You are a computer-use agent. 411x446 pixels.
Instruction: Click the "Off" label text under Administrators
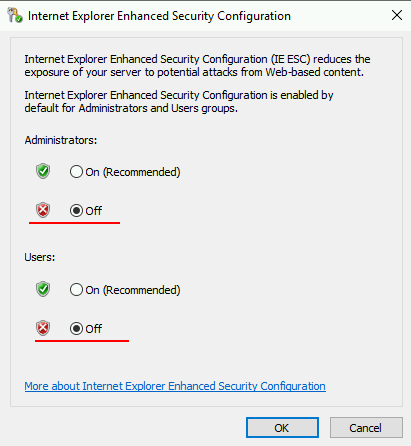(x=94, y=211)
